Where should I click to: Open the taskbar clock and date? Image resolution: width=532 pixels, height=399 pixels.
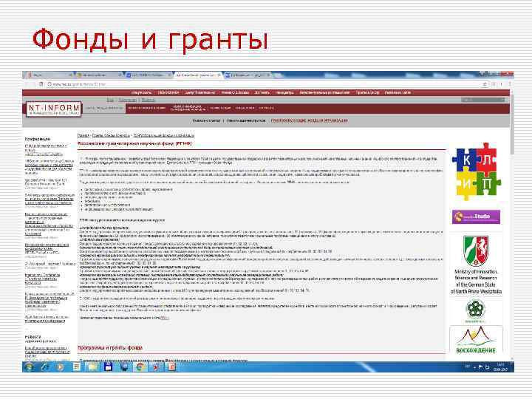pyautogui.click(x=500, y=367)
